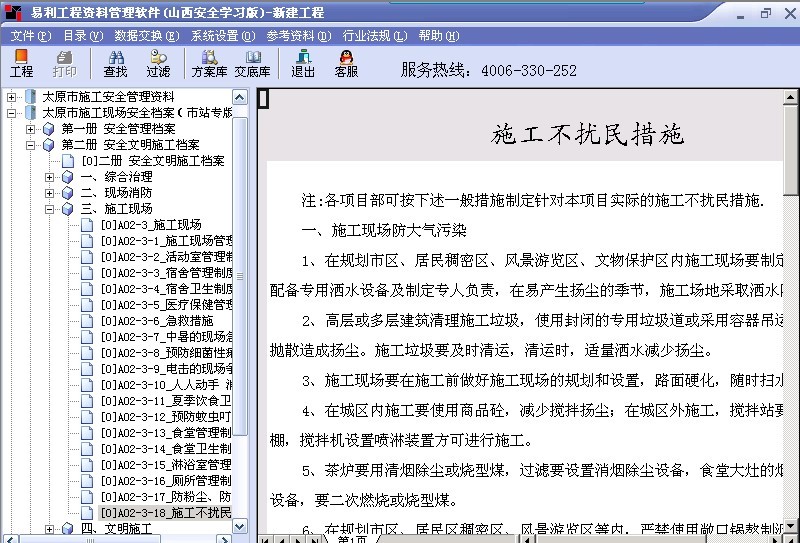Expand the 一、综合治理 tree node
Viewport: 800px width, 543px height.
(x=50, y=177)
